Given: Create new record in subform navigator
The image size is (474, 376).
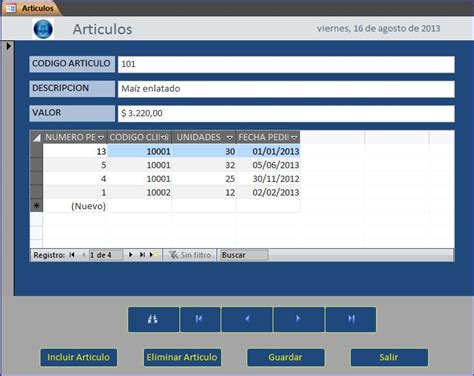Looking at the screenshot, I should point(153,255).
